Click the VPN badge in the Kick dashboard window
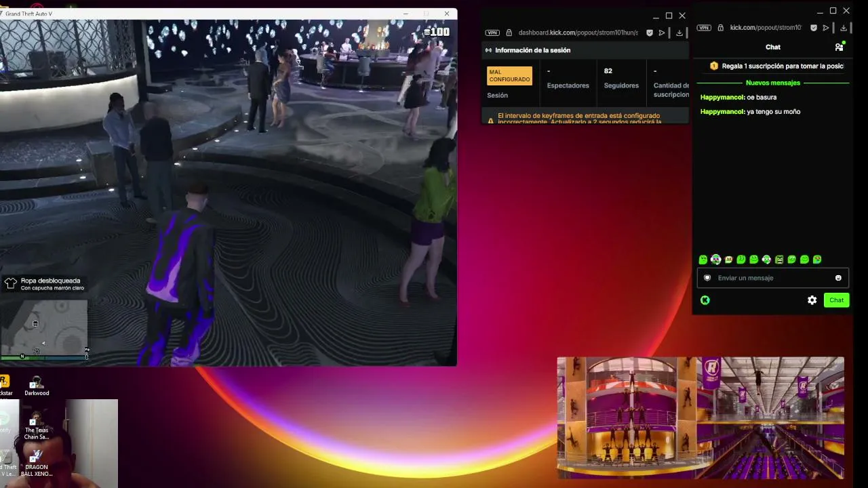Viewport: 868px width, 488px height. pyautogui.click(x=492, y=33)
